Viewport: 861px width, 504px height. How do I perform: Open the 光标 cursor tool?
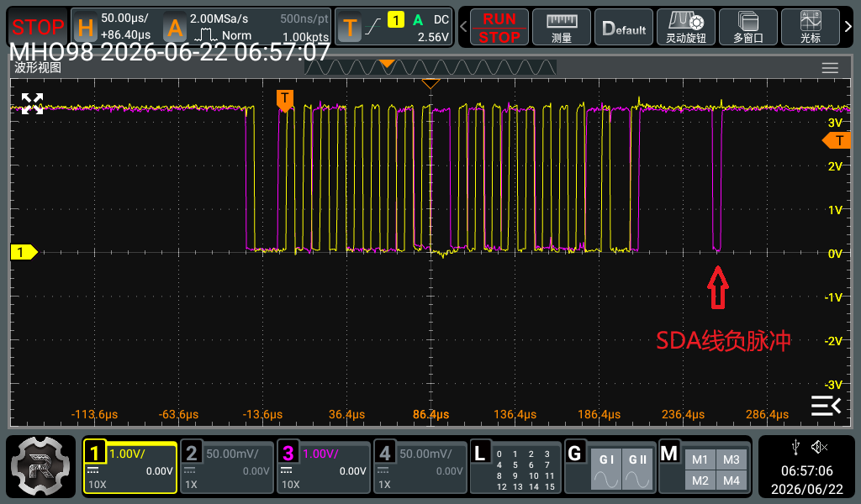pyautogui.click(x=810, y=27)
